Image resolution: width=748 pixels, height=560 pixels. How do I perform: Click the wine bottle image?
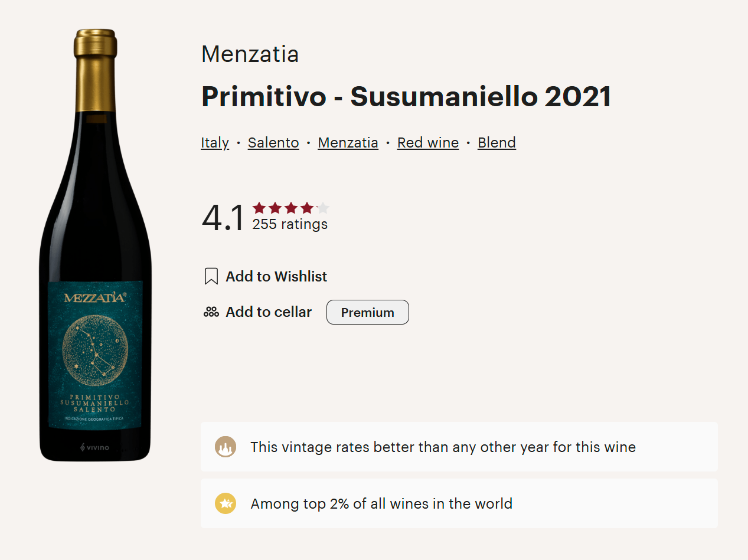coord(94,245)
